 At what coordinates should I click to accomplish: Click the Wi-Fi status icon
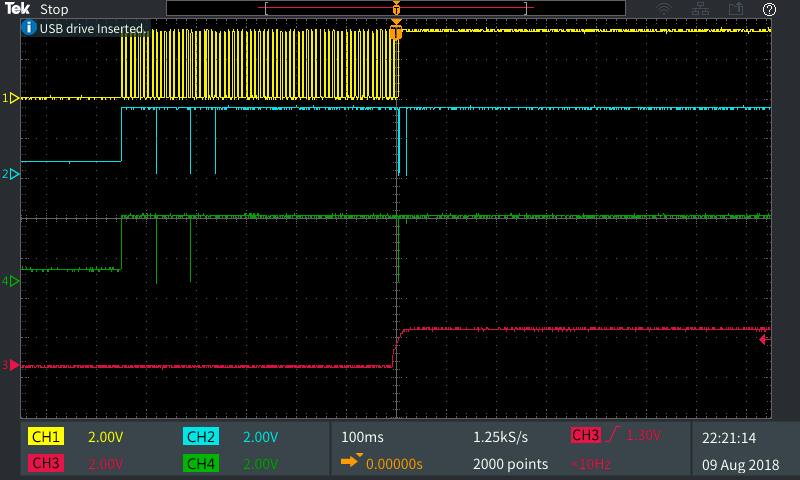[x=664, y=9]
